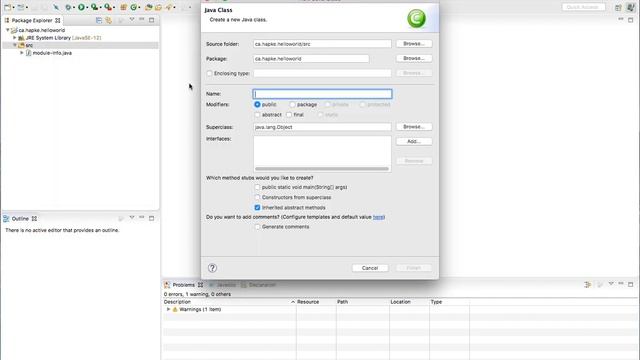Click the green Run toolbar icon

click(x=81, y=7)
